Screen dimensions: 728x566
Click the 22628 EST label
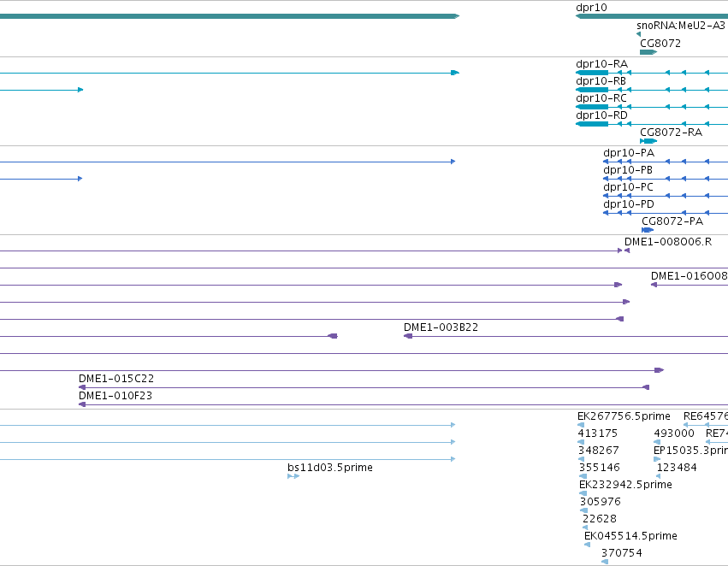pos(600,520)
